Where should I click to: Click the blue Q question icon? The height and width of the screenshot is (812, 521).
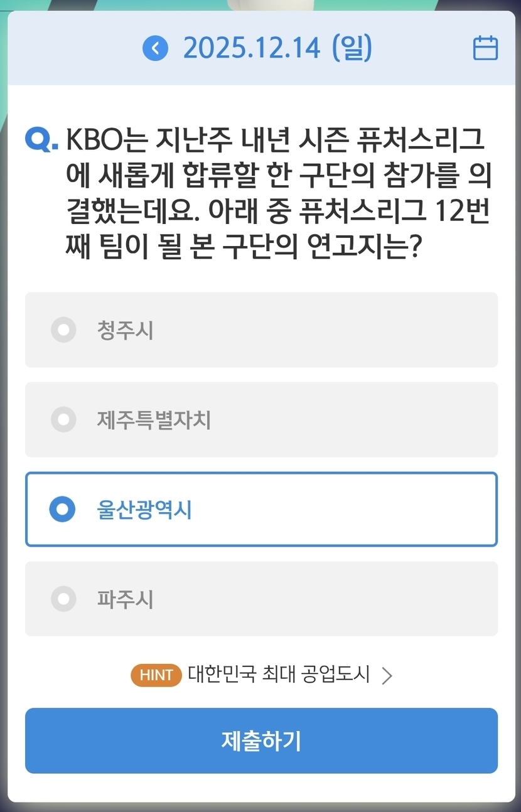pyautogui.click(x=45, y=139)
